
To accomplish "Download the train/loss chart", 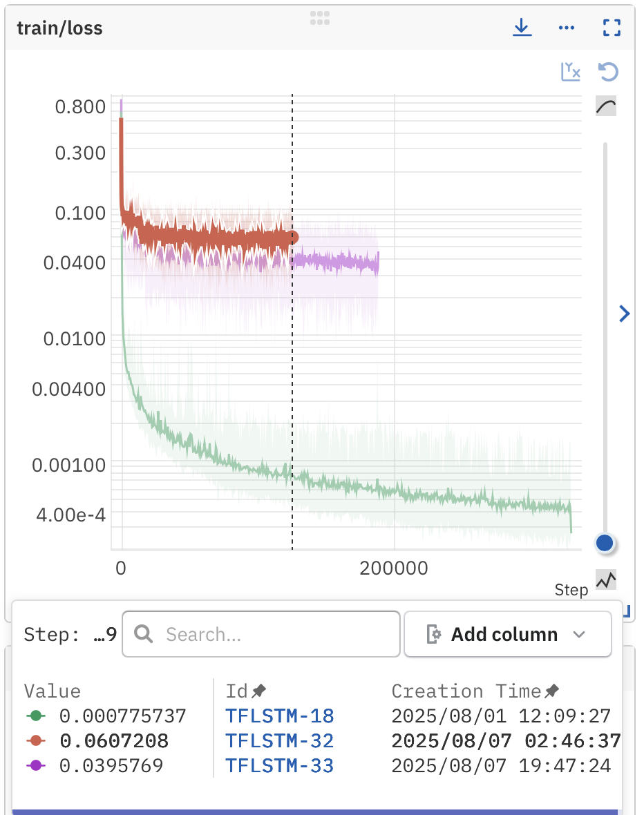I will click(521, 28).
